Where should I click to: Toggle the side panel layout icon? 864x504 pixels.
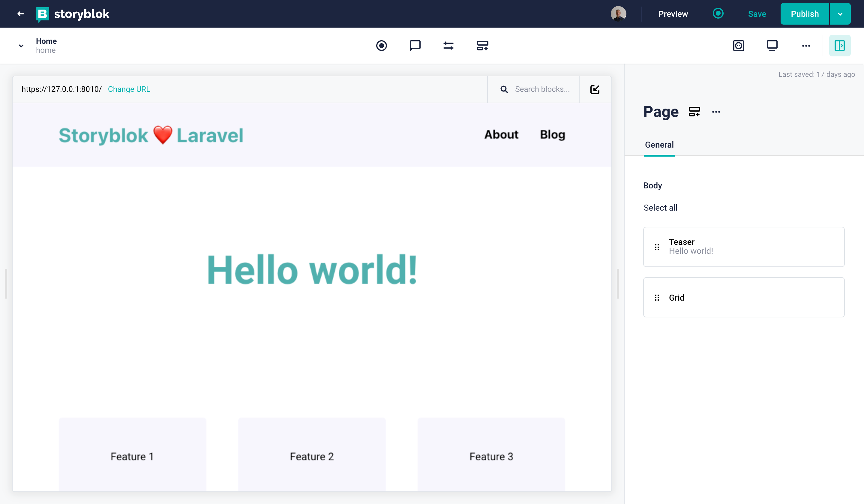[x=840, y=46]
